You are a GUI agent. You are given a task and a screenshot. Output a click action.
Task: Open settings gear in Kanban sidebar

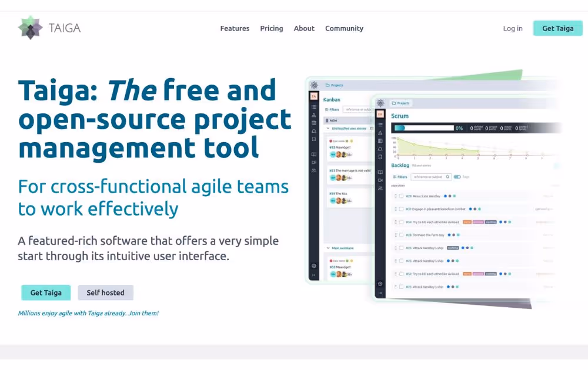(x=314, y=266)
